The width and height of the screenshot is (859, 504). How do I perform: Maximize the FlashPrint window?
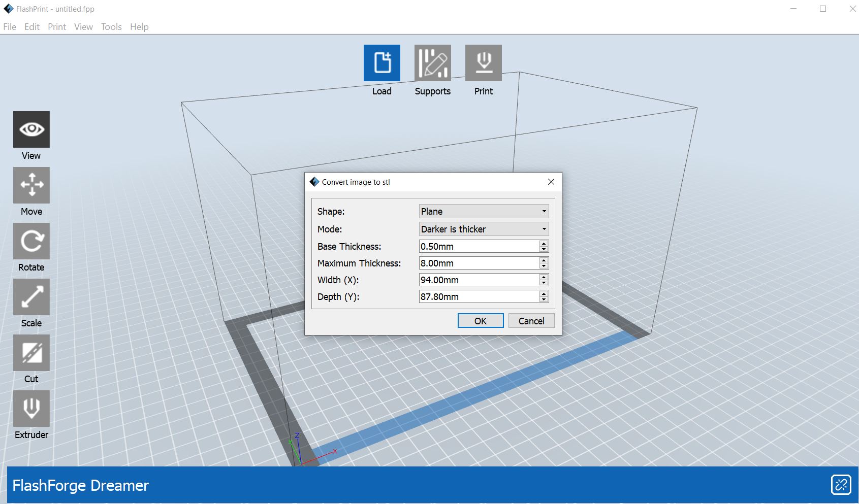(823, 9)
